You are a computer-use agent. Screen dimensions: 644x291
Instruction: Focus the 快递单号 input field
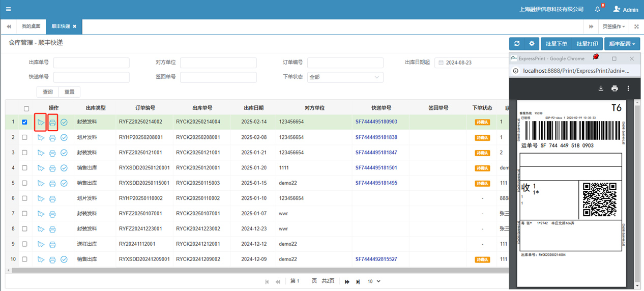[x=92, y=77]
